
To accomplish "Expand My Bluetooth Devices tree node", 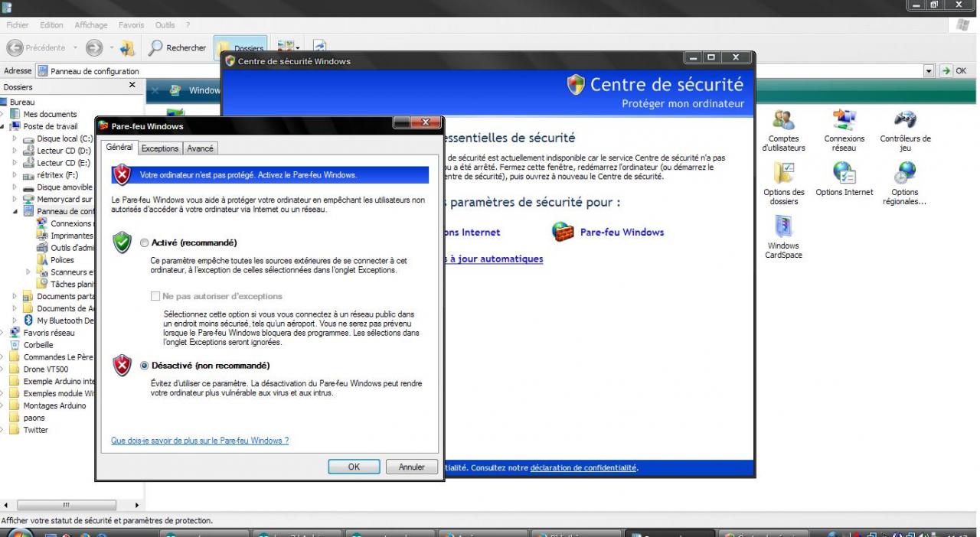I will [15, 321].
